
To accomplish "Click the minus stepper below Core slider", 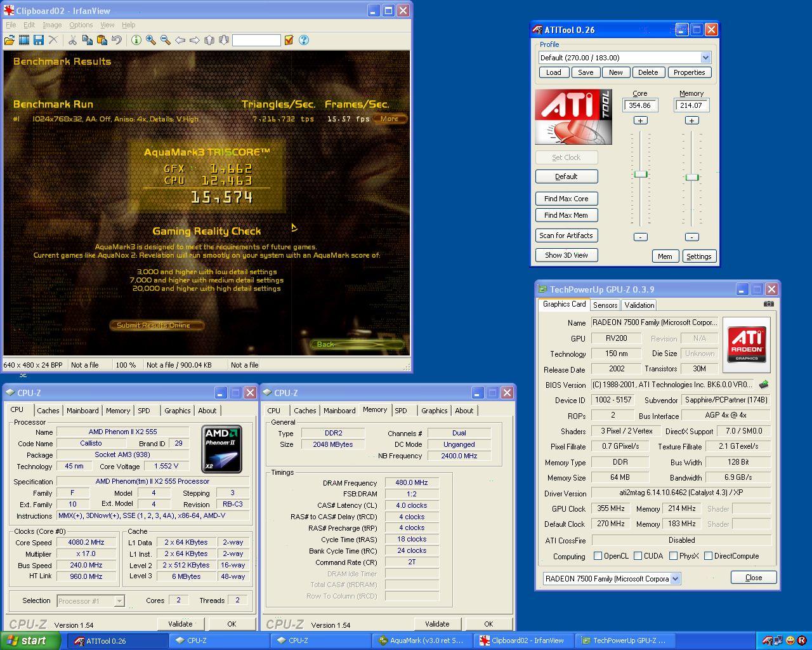I will [640, 237].
